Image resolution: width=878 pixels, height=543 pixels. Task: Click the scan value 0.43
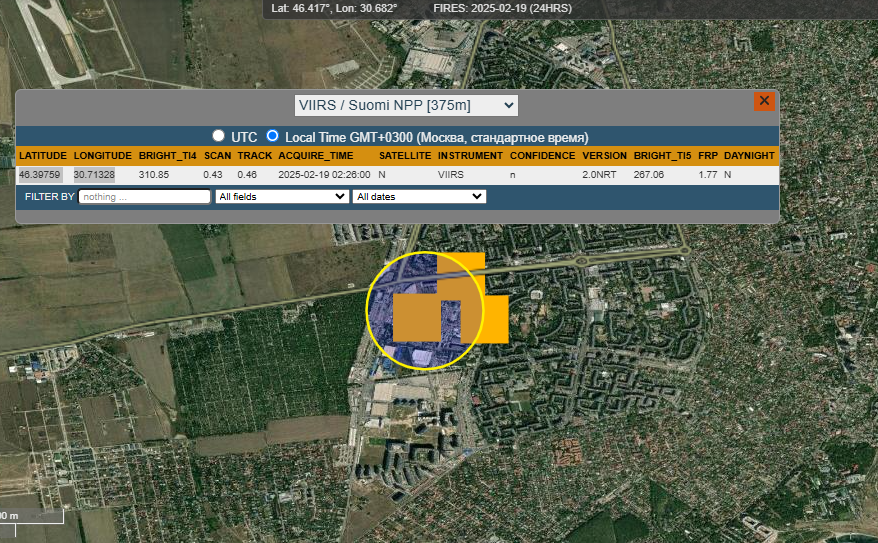[213, 175]
